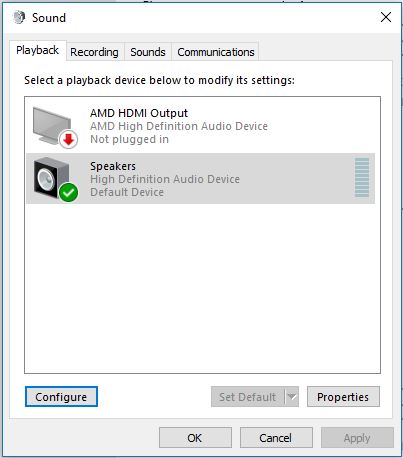Click the Configure button
This screenshot has width=403, height=458.
(x=61, y=397)
